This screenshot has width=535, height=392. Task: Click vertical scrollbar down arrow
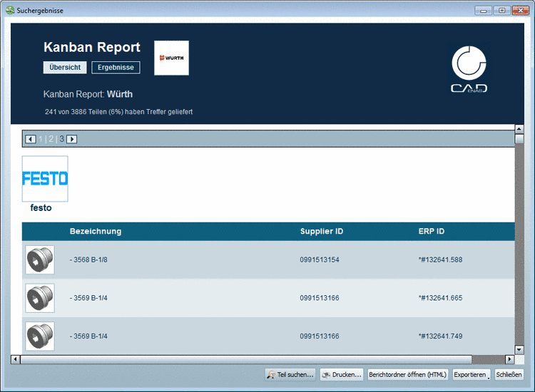(x=519, y=350)
